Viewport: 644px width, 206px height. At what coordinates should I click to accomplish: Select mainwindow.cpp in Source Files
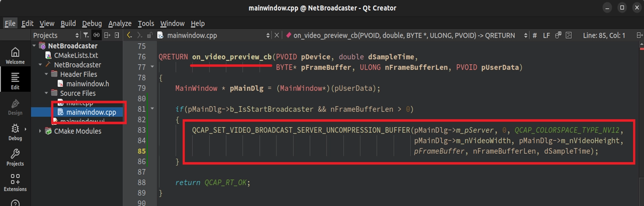coord(91,112)
